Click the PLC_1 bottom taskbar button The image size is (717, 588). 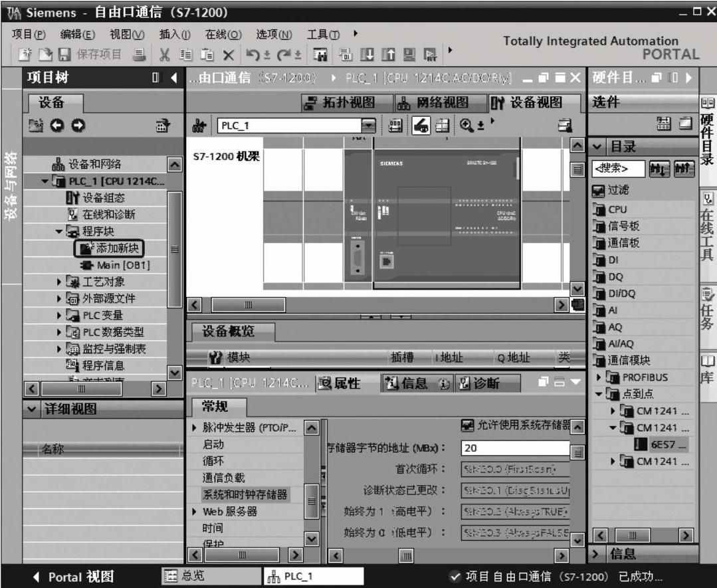313,576
